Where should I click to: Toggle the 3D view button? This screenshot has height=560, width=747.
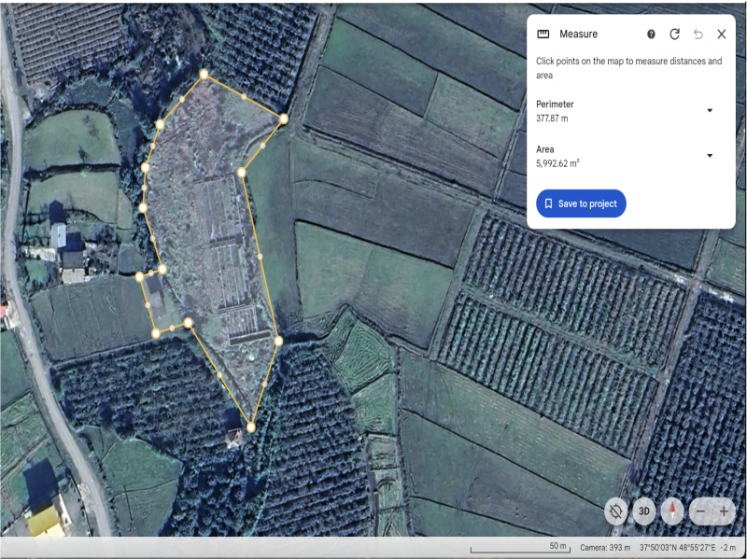click(x=643, y=511)
